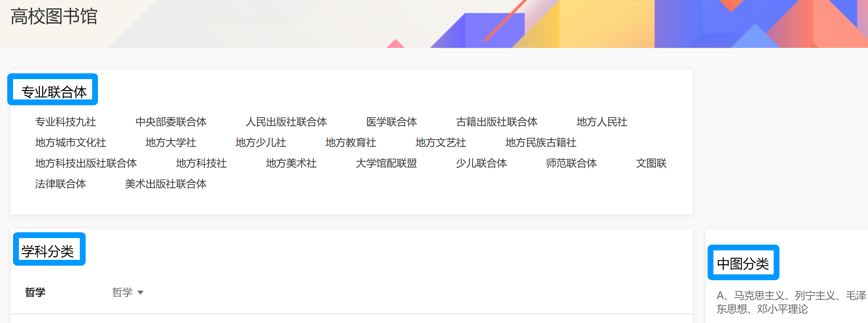Go to 古籍出版社联合体
The height and width of the screenshot is (323, 868).
coord(496,122)
